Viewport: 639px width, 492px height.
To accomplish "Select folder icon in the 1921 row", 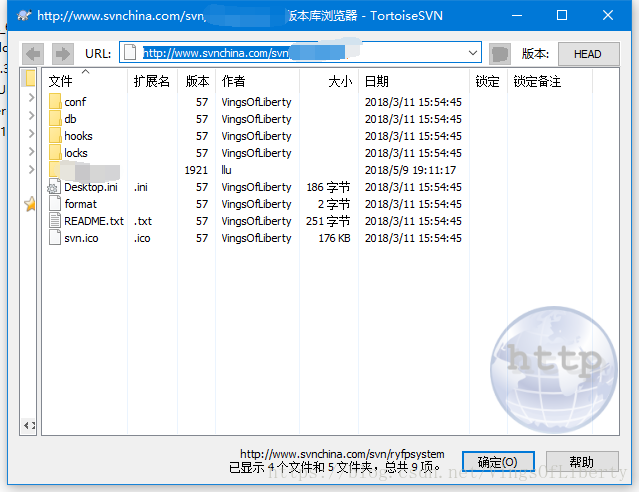I will 54,170.
